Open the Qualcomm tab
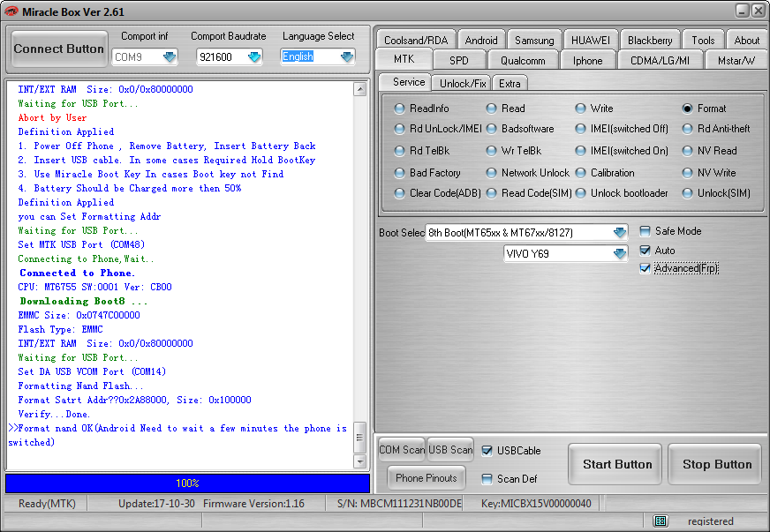Image resolution: width=770 pixels, height=532 pixels. click(523, 60)
